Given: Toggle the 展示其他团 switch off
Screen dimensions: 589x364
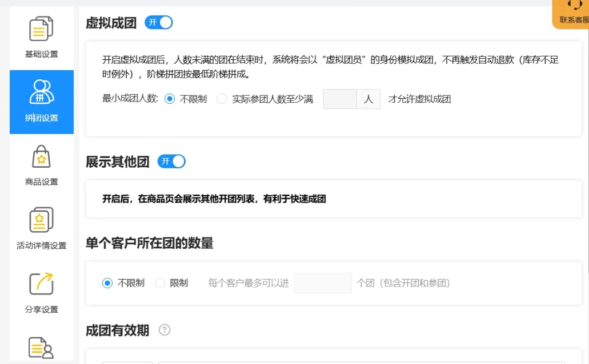Looking at the screenshot, I should pyautogui.click(x=171, y=161).
